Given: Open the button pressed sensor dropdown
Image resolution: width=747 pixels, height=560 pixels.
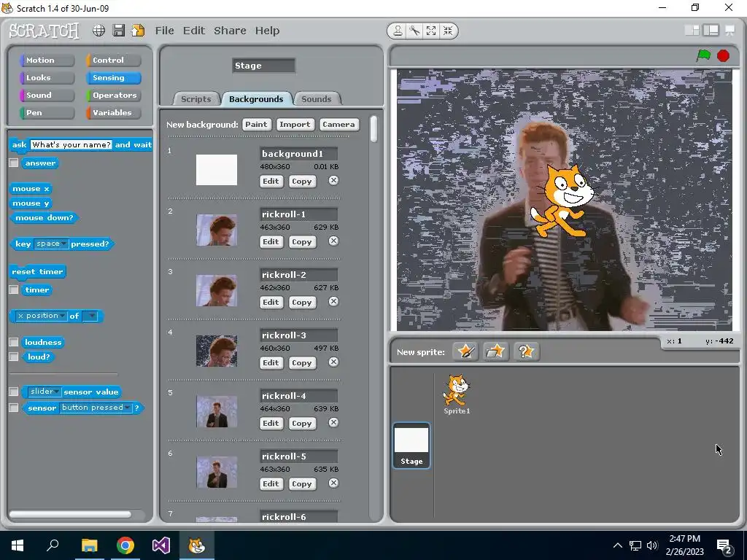Looking at the screenshot, I should click(x=96, y=408).
